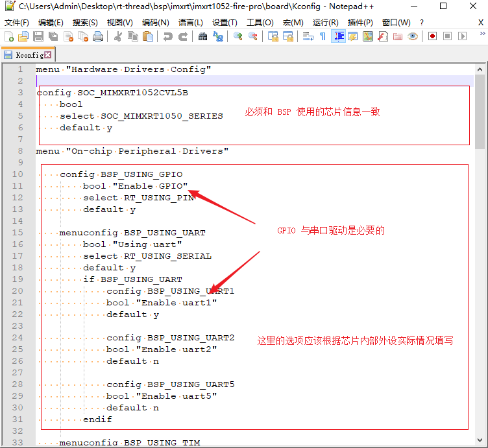
Task: Open the 文件(F) menu
Action: [x=17, y=23]
